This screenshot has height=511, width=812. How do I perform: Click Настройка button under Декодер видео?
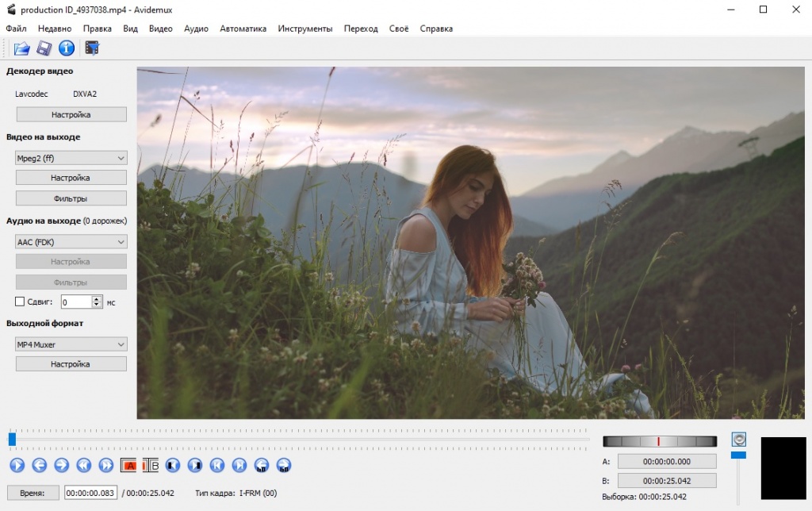tap(71, 114)
